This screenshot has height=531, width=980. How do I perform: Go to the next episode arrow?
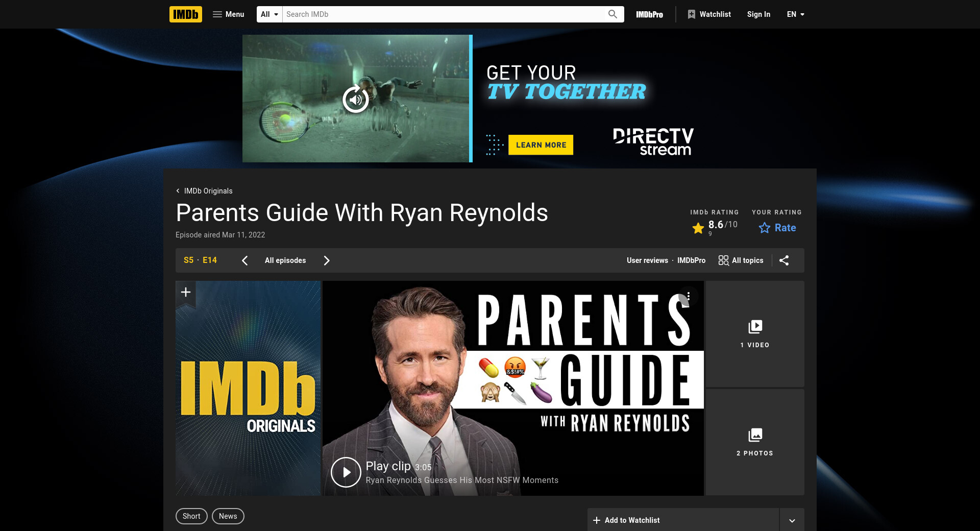[327, 260]
